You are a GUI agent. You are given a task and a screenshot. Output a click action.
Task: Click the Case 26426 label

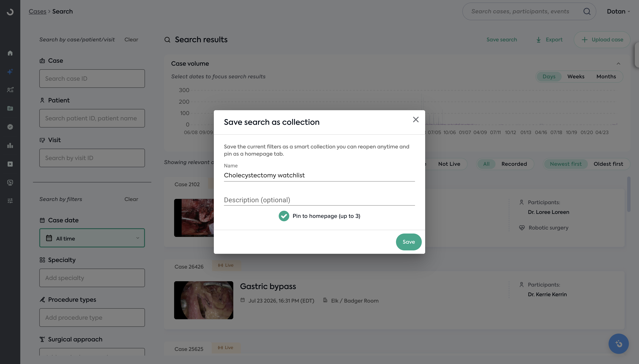coord(189,267)
